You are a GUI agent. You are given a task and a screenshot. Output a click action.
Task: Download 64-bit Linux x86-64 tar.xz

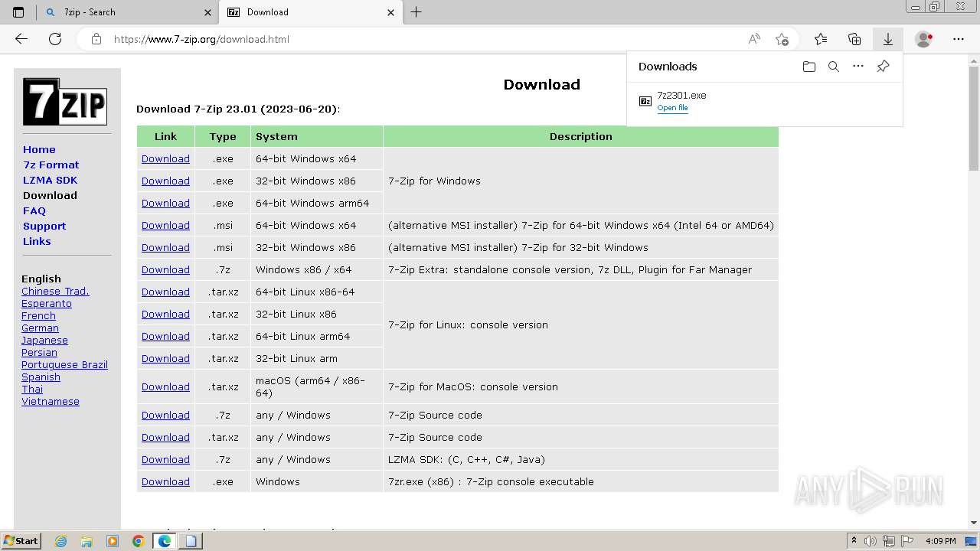pos(165,292)
